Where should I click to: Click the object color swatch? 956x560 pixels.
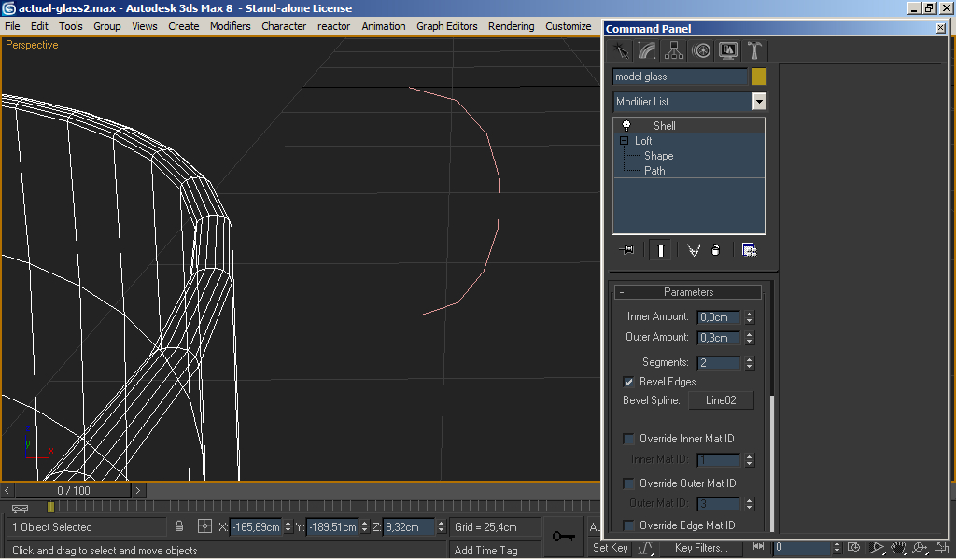[759, 77]
